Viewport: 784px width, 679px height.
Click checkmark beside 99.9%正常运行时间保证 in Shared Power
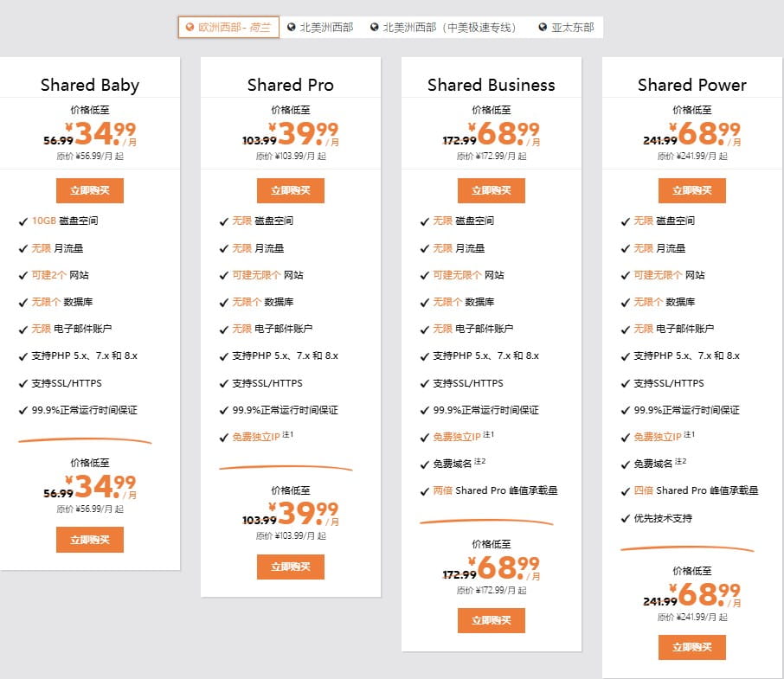point(623,409)
